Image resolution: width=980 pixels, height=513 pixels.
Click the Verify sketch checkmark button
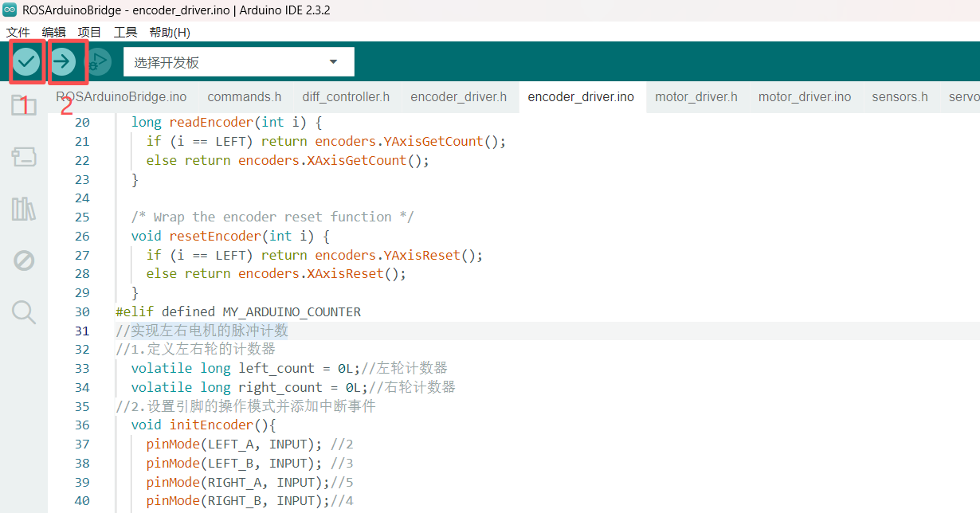click(x=26, y=61)
